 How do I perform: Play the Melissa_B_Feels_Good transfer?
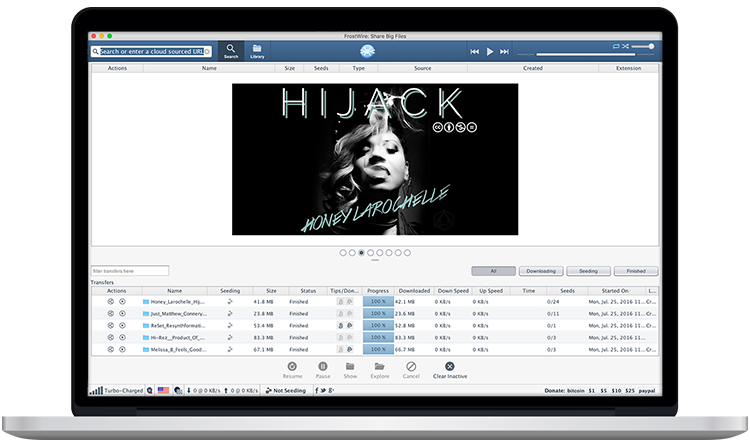[x=122, y=349]
